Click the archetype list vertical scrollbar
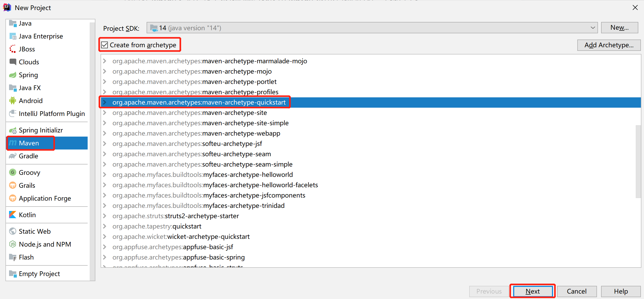644x299 pixels. point(638,161)
